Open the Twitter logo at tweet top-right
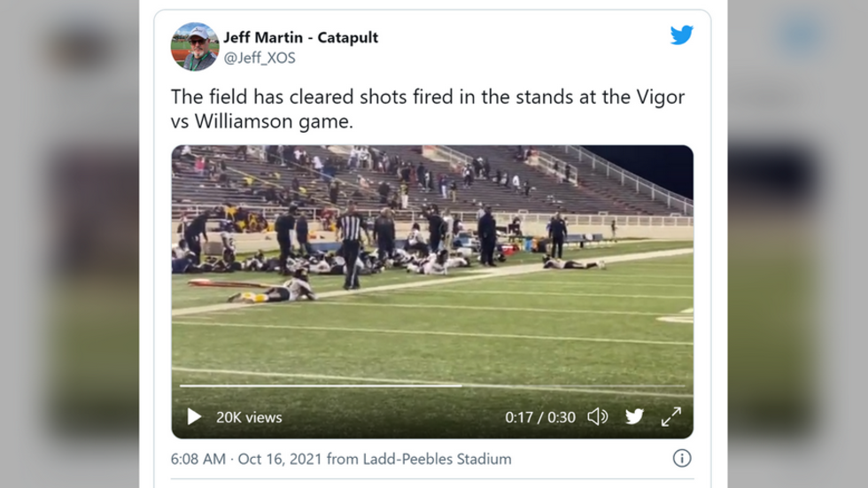Image resolution: width=868 pixels, height=488 pixels. click(681, 35)
